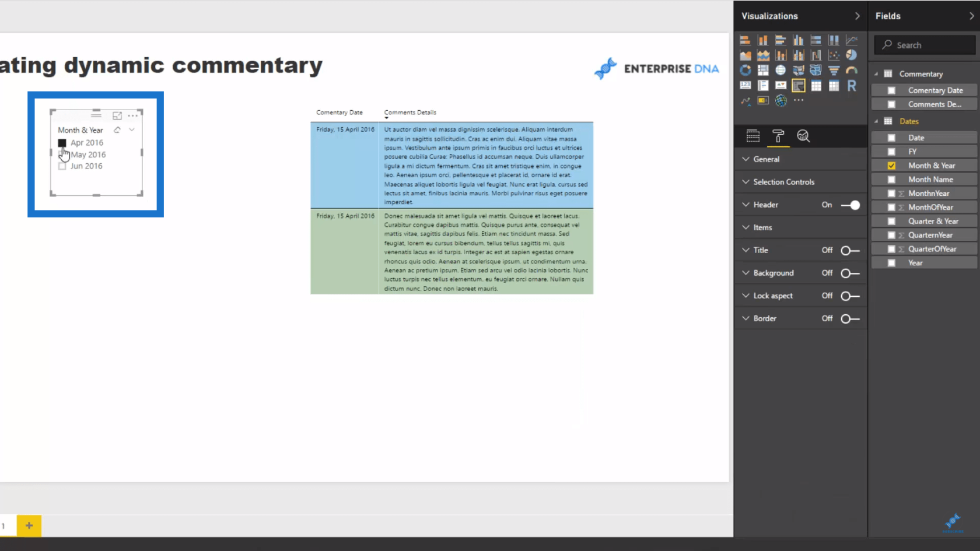Choose the Scatter chart visual
The image size is (980, 551).
834,55
